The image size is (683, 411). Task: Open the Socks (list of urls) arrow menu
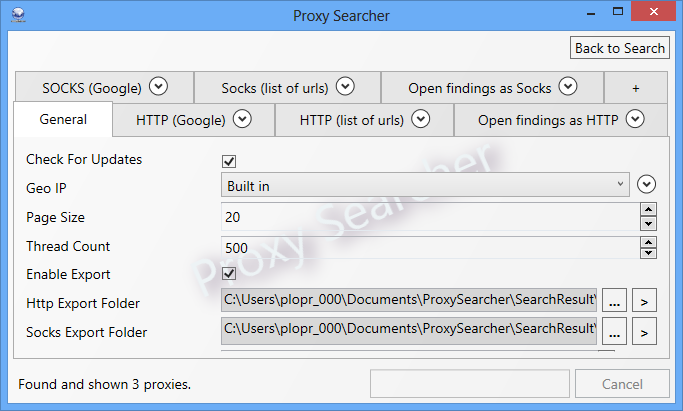coord(345,86)
